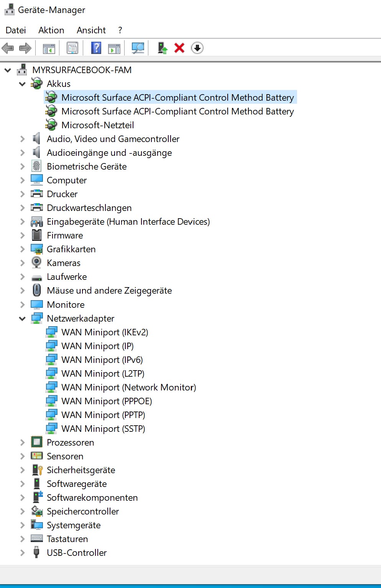Click the Softwarekomponenten puzzle icon

tap(38, 497)
